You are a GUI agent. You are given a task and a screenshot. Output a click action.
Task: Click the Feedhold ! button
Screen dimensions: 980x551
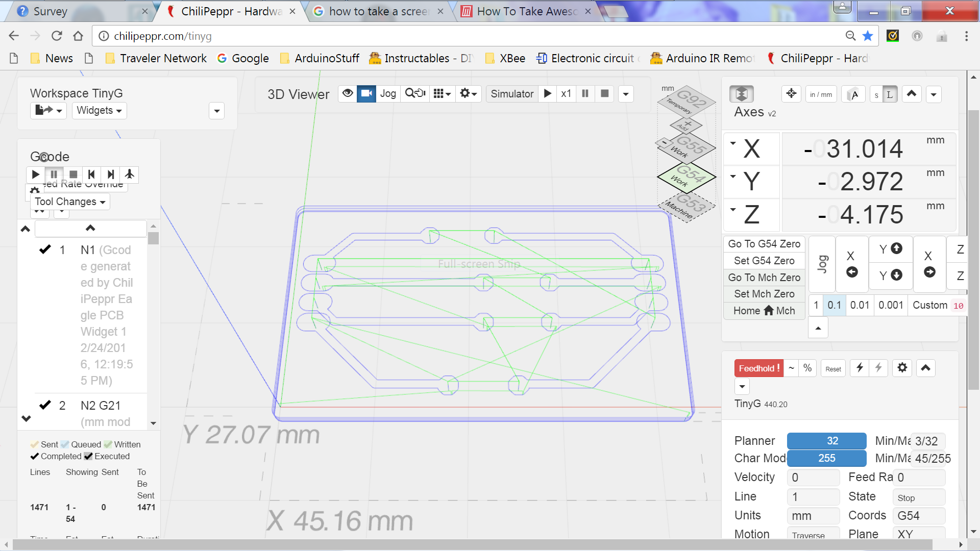758,368
